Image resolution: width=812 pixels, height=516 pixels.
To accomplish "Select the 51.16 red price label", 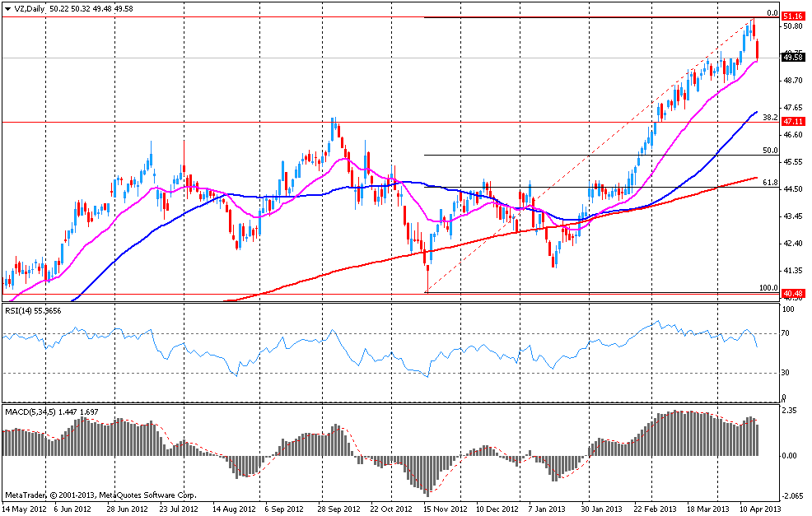I will pyautogui.click(x=793, y=16).
